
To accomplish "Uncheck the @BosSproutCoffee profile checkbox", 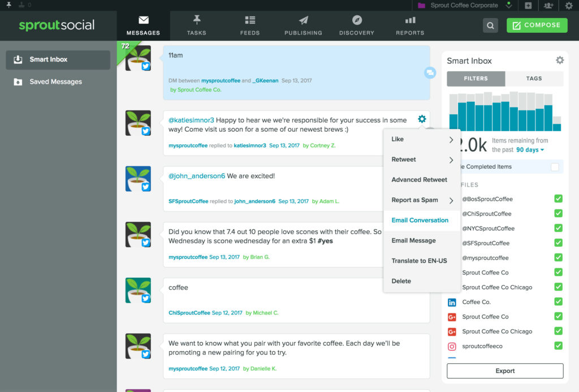I will click(558, 199).
